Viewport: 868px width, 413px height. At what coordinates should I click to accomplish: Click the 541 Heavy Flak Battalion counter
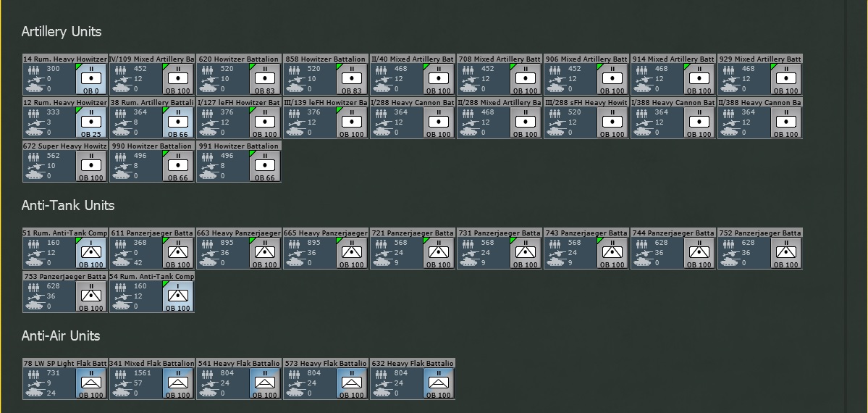click(x=265, y=383)
